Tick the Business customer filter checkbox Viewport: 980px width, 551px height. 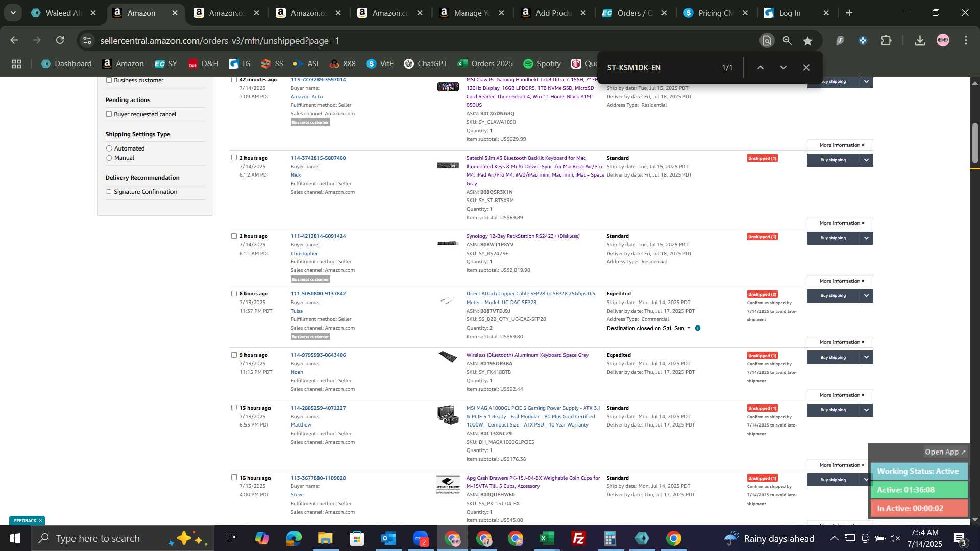coord(109,80)
